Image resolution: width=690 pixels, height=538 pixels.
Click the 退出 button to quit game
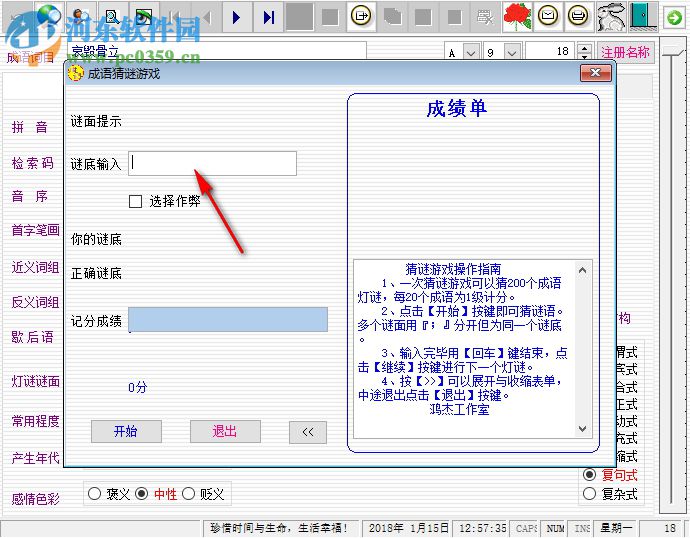point(225,432)
